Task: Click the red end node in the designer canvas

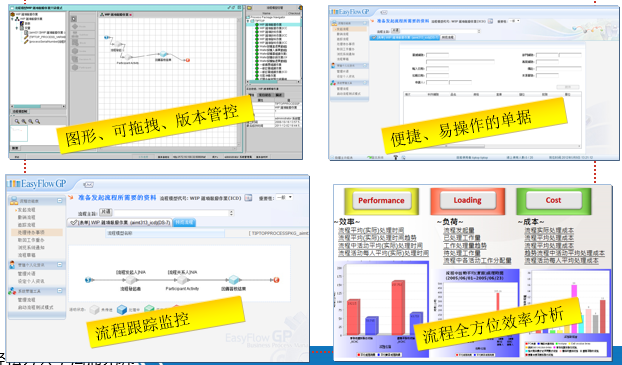Action: (188, 60)
